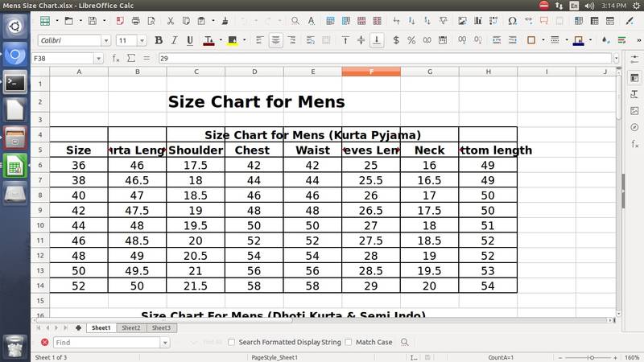
Task: Apply the yellow highlighting color
Action: coord(232,40)
